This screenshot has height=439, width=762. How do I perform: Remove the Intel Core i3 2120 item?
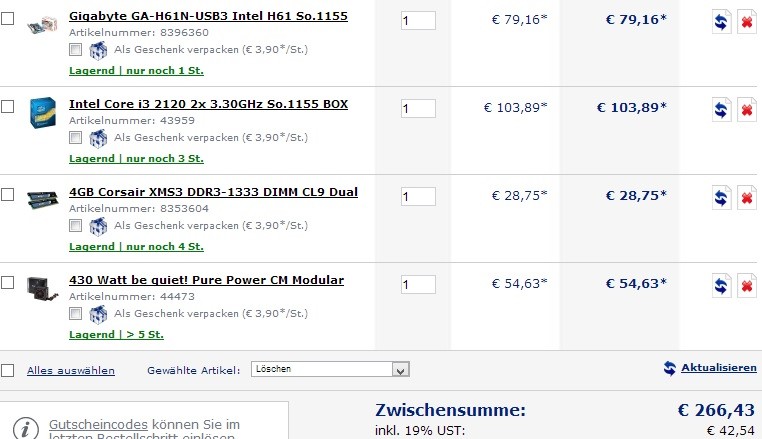click(x=746, y=110)
